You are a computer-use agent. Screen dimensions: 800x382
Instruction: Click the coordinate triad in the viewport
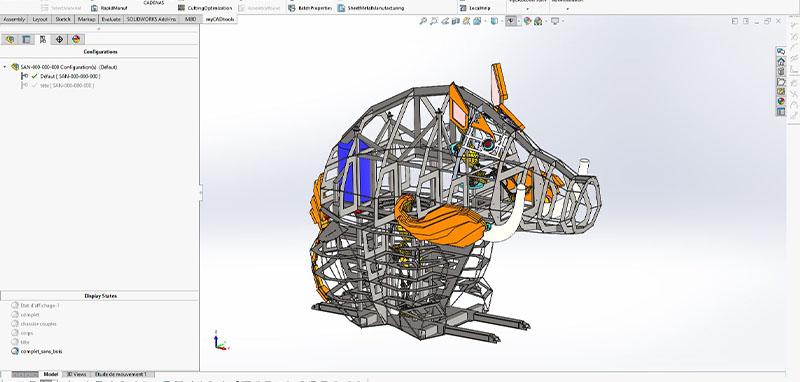pos(221,341)
